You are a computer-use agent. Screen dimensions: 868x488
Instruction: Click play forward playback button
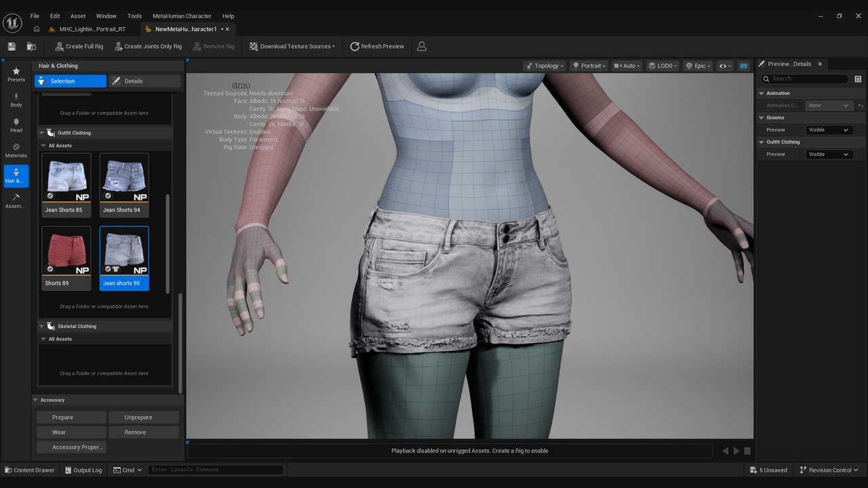point(736,451)
